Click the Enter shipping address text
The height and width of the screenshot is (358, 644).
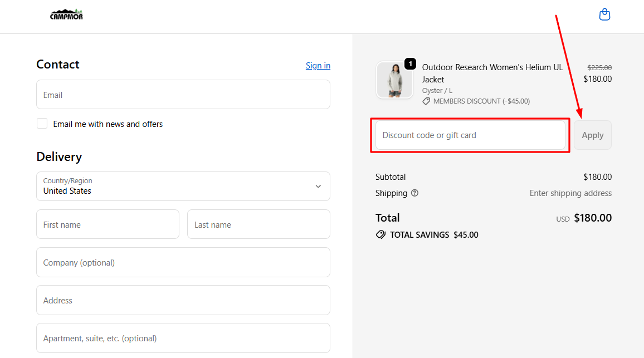[570, 193]
